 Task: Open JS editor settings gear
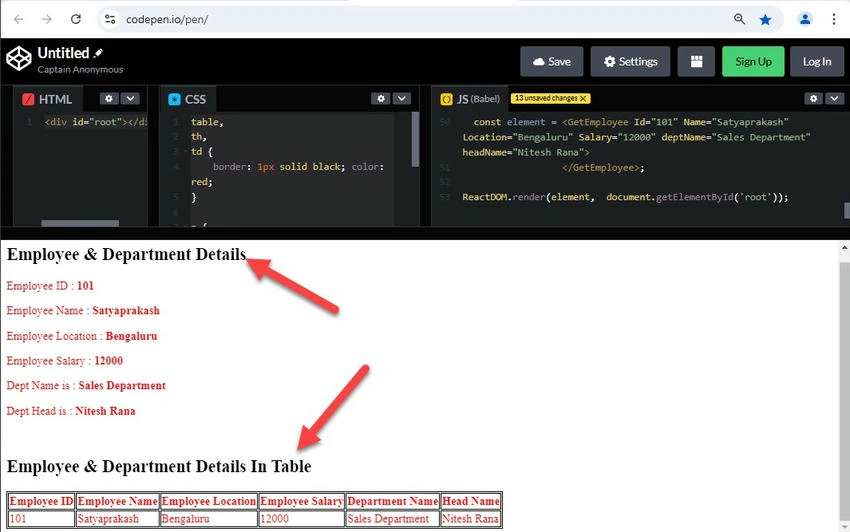(x=813, y=98)
